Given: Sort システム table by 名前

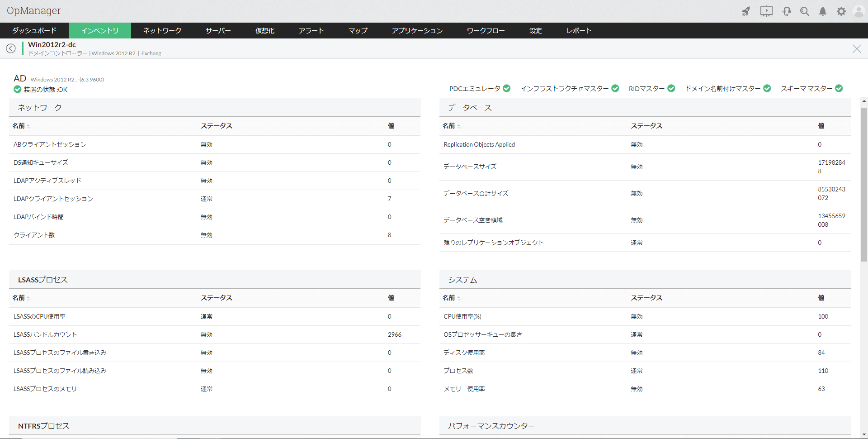Looking at the screenshot, I should click(451, 298).
